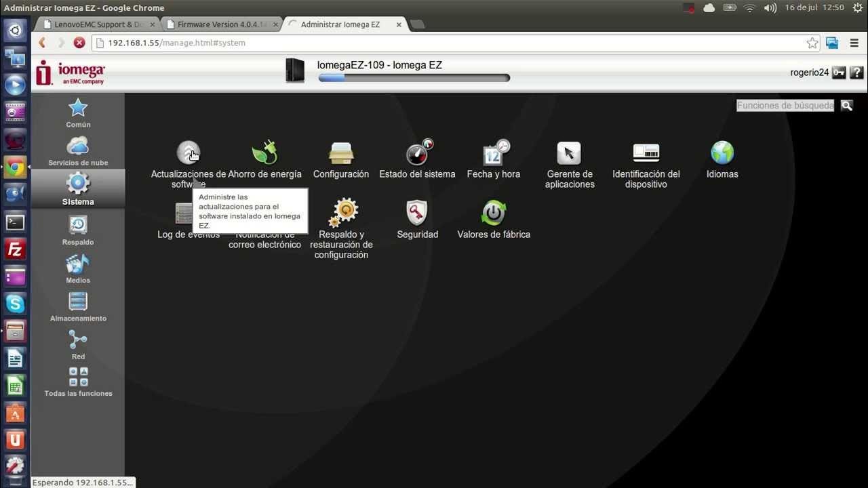The width and height of the screenshot is (868, 488).
Task: Click the Iomega logo
Action: click(71, 73)
